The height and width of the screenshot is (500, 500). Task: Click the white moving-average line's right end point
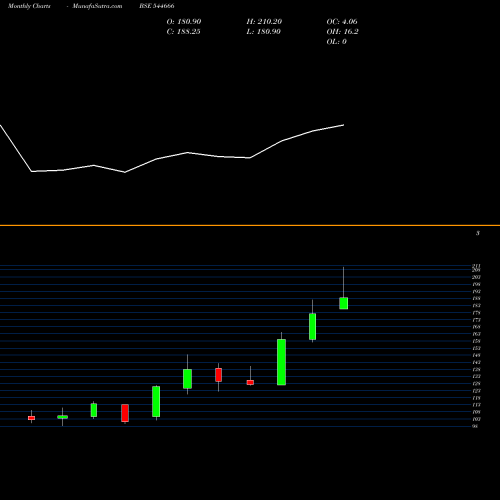tap(343, 125)
